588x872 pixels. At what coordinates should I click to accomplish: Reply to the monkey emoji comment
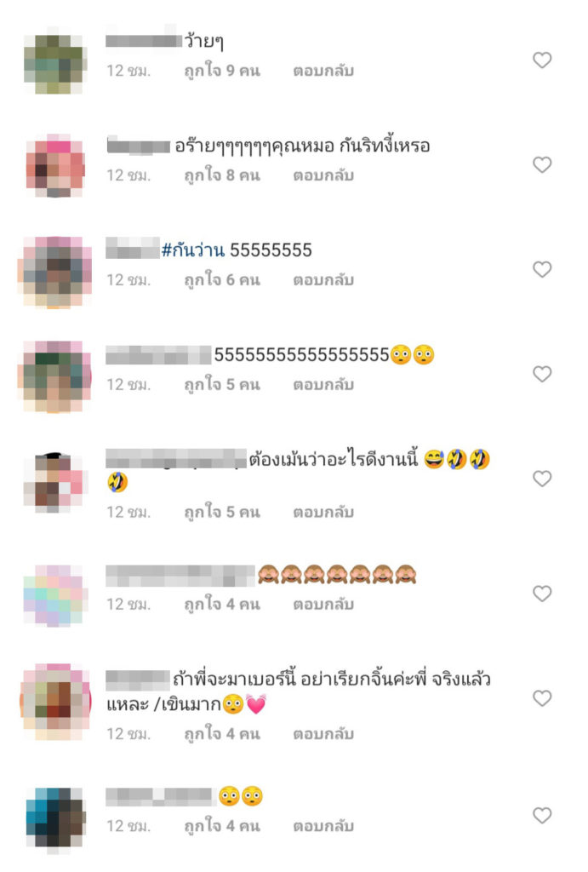tap(323, 604)
